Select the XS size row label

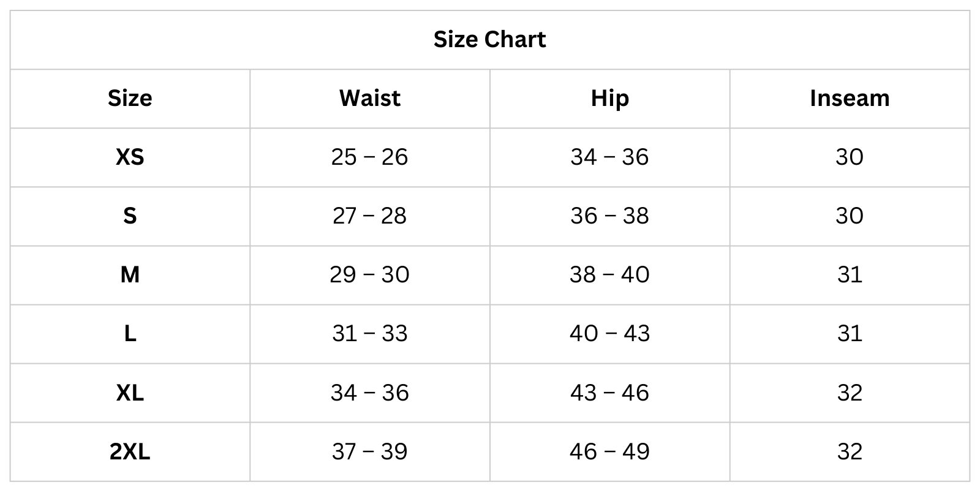tap(130, 157)
